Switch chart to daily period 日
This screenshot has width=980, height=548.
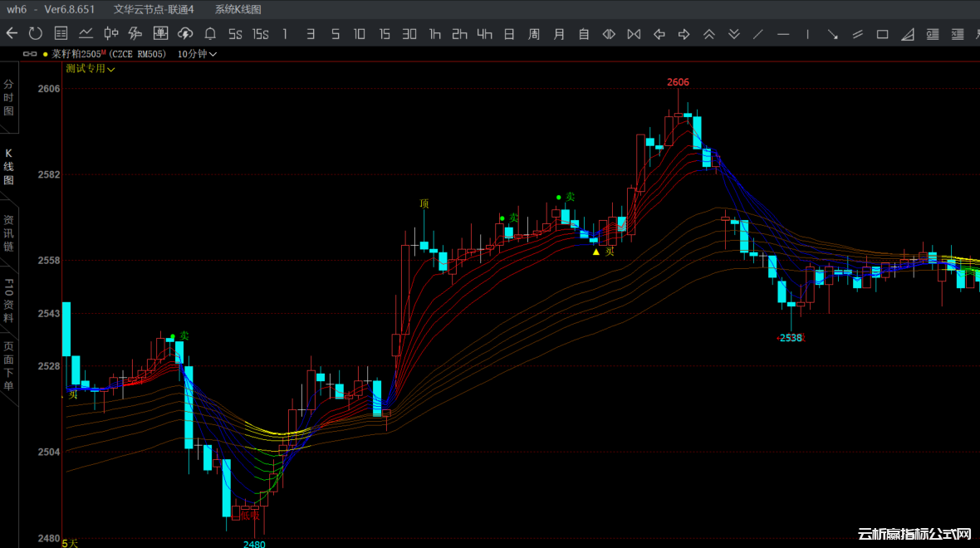click(509, 34)
